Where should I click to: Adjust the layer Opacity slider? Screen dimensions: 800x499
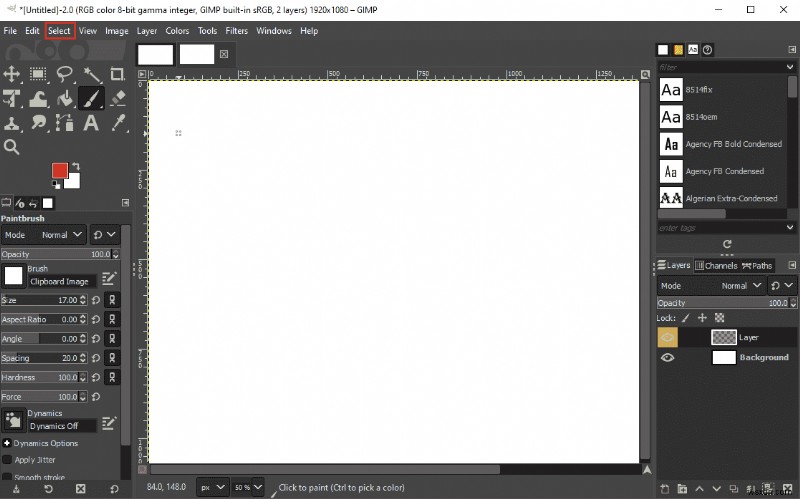[x=727, y=303]
